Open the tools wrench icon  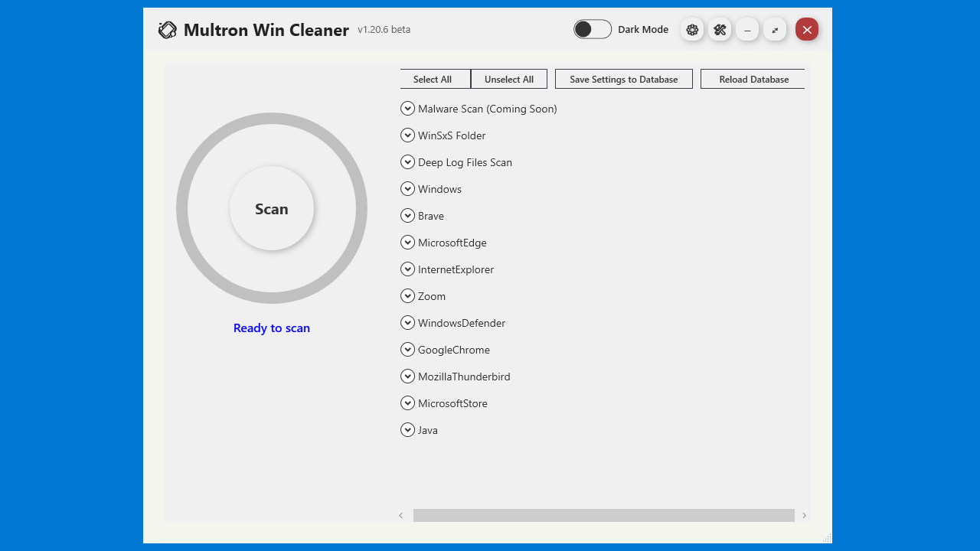[x=720, y=30]
